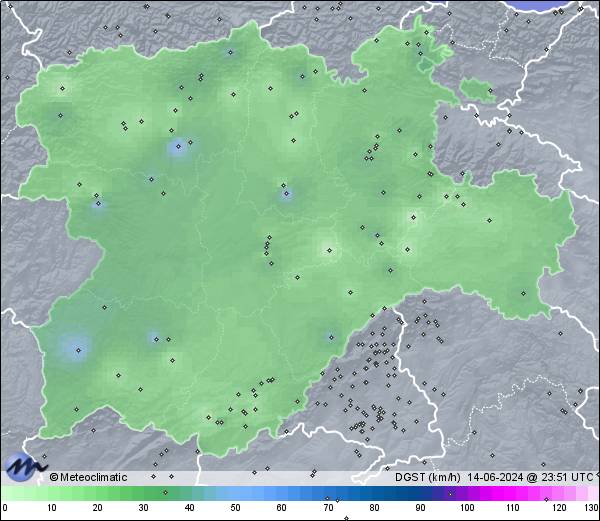Click scale label 80
Image resolution: width=600 pixels, height=521 pixels.
(x=374, y=508)
